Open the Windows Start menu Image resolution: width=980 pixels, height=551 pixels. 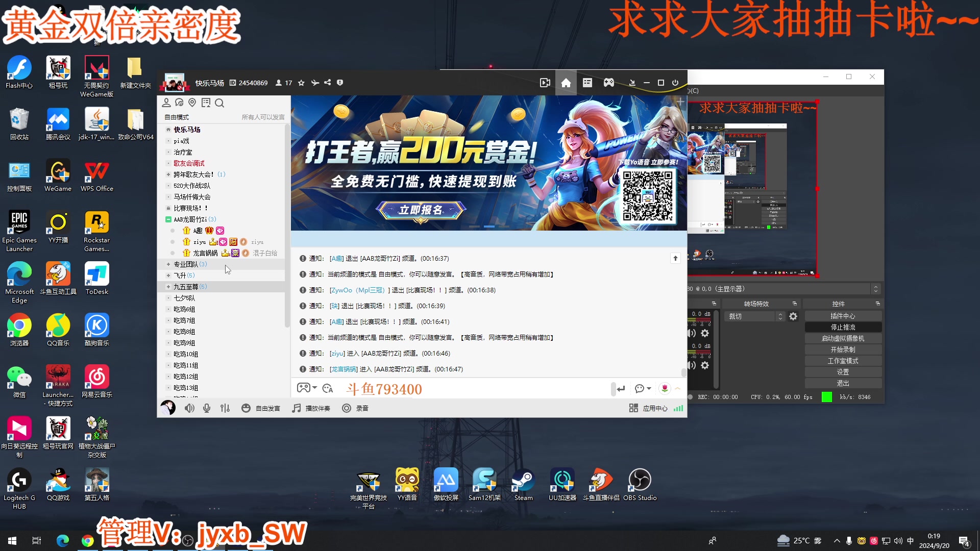tap(12, 541)
